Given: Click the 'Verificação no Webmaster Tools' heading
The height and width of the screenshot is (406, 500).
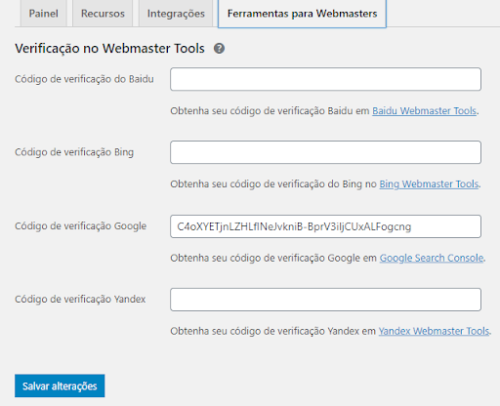Looking at the screenshot, I should coord(110,49).
